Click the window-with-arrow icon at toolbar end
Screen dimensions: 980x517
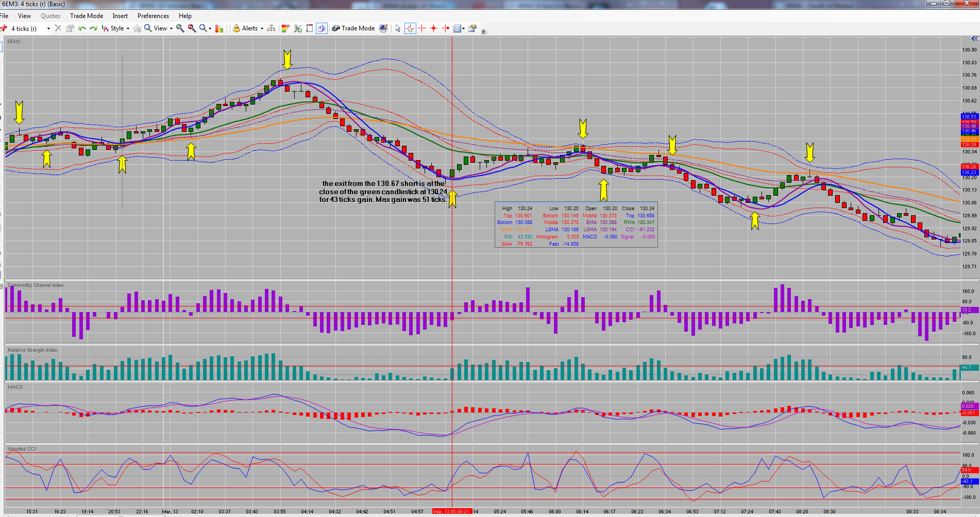coord(472,28)
